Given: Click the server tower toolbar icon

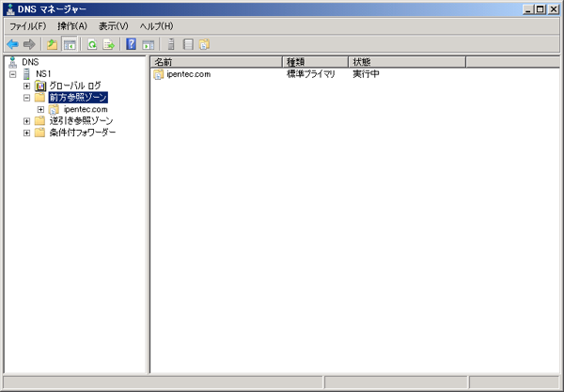Looking at the screenshot, I should 171,44.
